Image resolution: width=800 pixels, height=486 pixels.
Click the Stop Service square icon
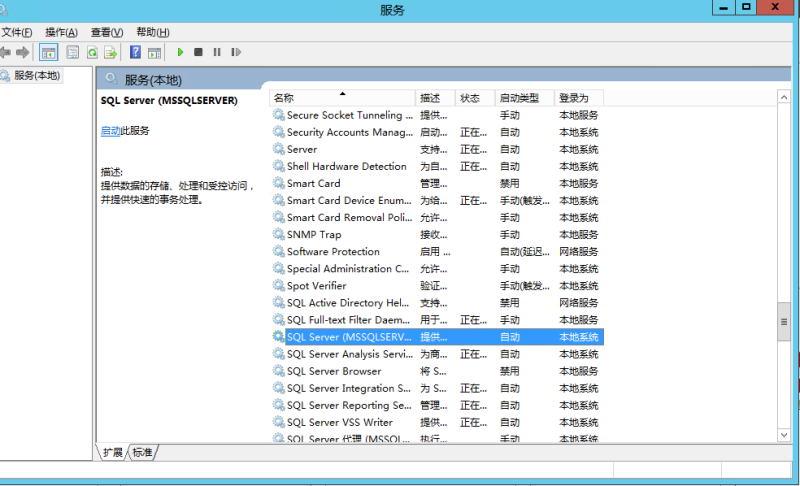click(x=198, y=52)
